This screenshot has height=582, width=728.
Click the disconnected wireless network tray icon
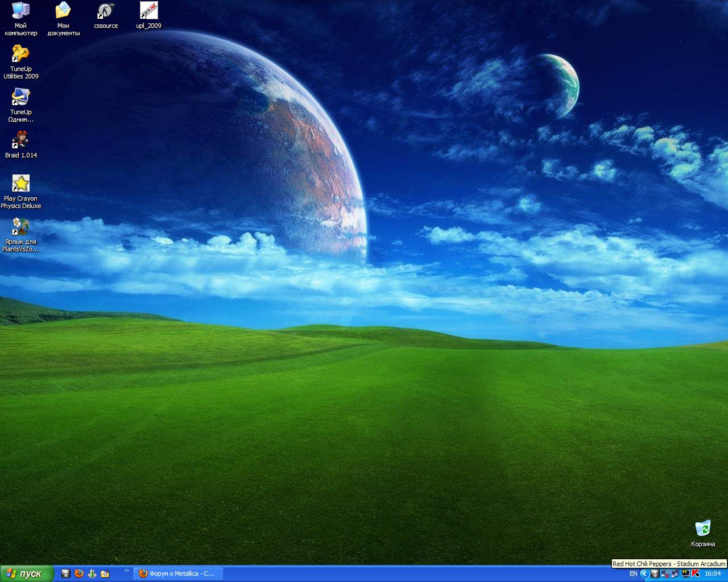coord(664,573)
